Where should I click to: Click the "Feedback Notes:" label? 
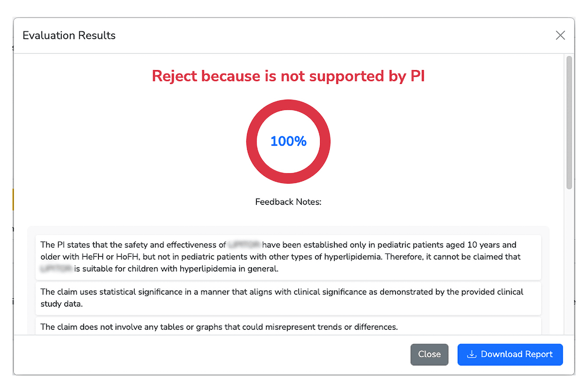pos(288,202)
